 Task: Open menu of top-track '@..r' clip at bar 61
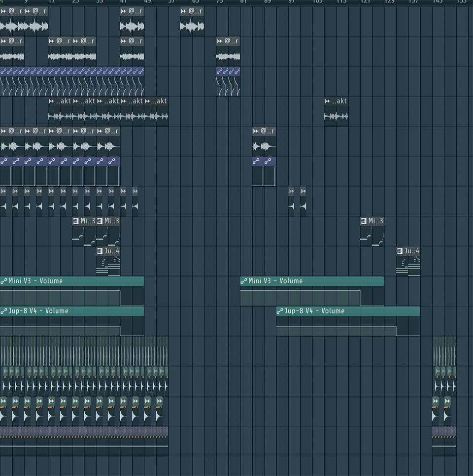(x=183, y=11)
